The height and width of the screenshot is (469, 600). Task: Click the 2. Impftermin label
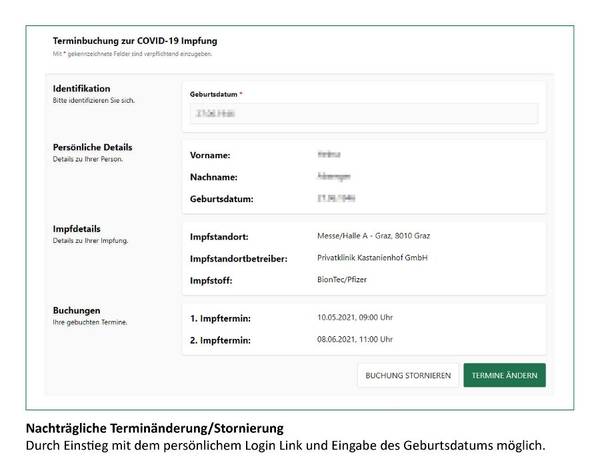pyautogui.click(x=219, y=340)
